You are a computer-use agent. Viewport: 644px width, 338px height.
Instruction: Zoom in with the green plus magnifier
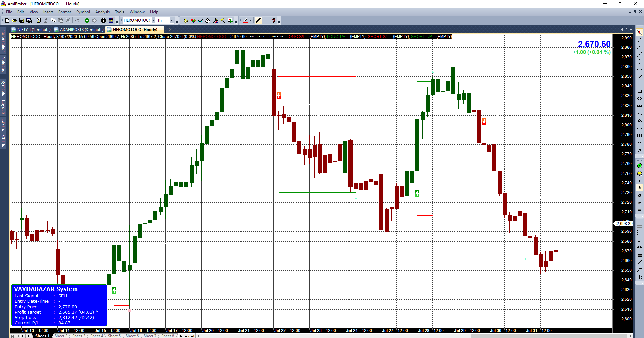coord(640,166)
